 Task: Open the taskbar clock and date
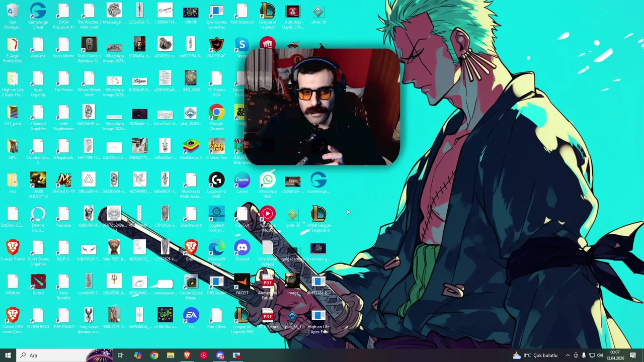coord(615,355)
